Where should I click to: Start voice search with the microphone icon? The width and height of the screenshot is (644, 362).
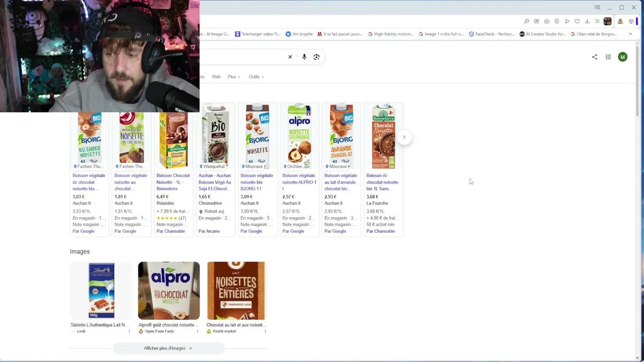coord(304,57)
